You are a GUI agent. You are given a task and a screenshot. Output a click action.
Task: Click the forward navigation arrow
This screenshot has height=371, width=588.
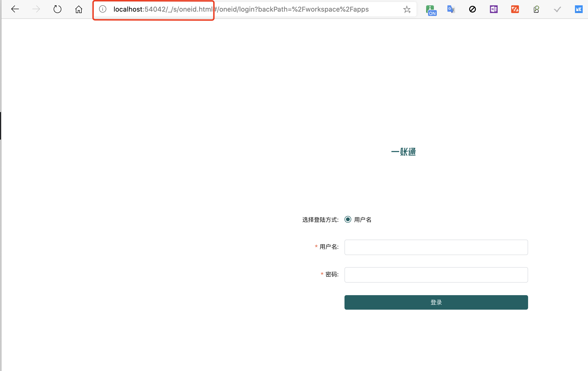(x=36, y=9)
